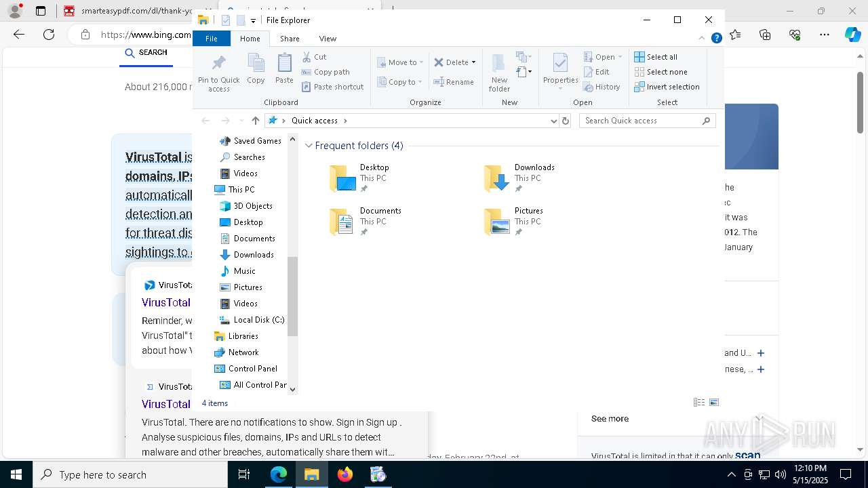Click Properties icon in title bar toolbar
868x488 pixels.
tap(226, 20)
